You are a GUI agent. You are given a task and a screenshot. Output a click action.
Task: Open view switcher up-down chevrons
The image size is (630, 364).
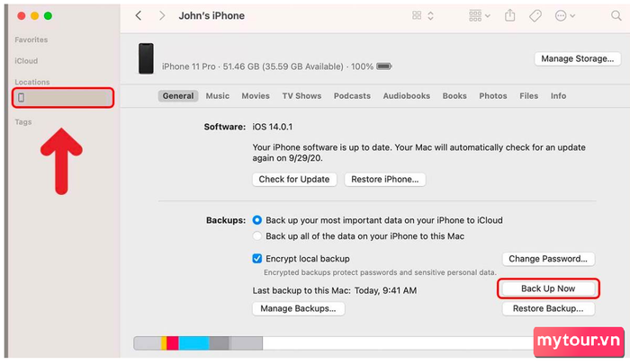tap(430, 15)
